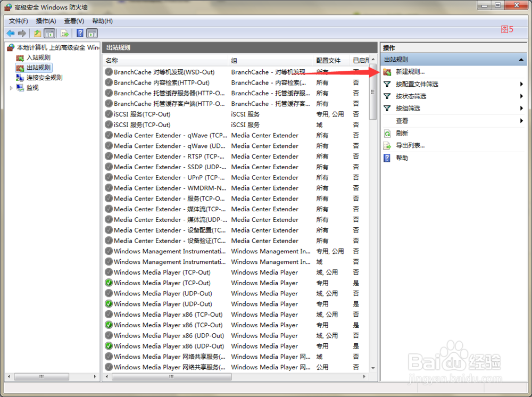Open the 操作(A) menu

point(46,21)
